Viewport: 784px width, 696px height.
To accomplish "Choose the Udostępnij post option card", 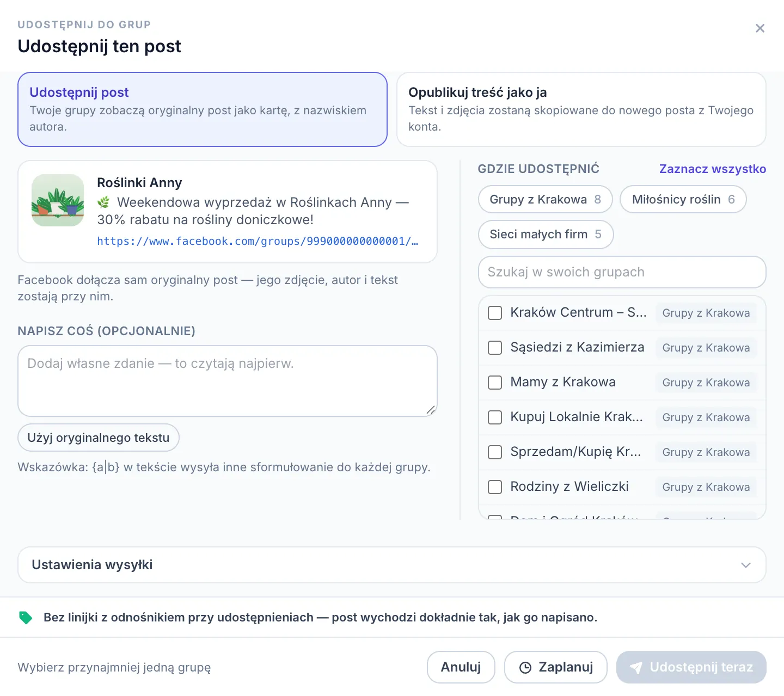I will (203, 109).
